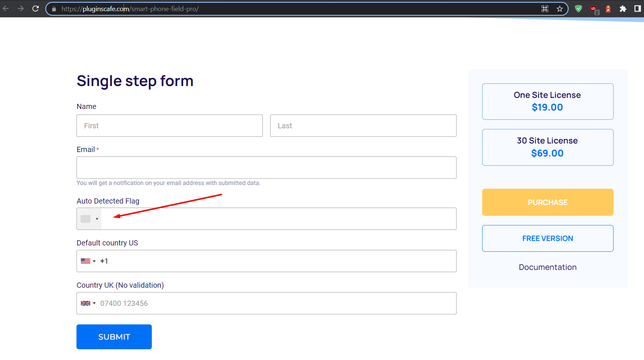Open the green shield extension
The image size is (644, 360).
pyautogui.click(x=578, y=9)
